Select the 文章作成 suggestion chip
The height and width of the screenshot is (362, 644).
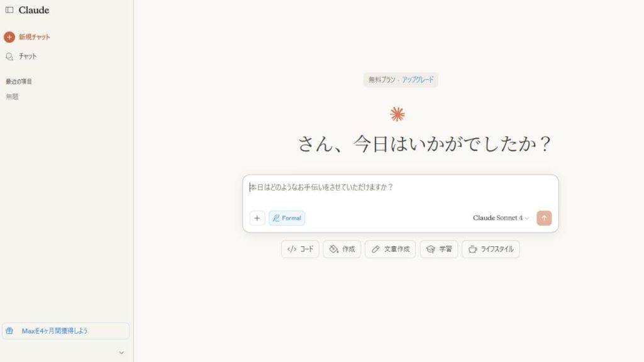[390, 249]
